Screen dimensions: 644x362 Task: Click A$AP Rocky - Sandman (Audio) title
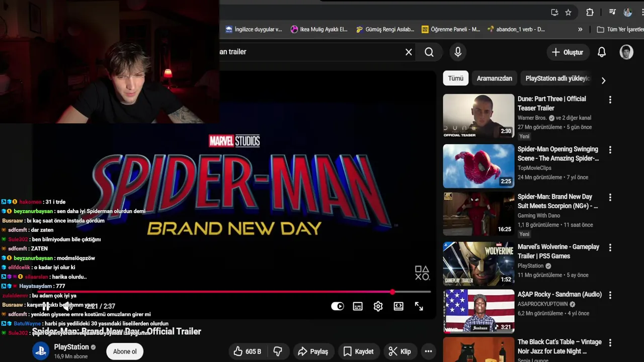(x=559, y=295)
